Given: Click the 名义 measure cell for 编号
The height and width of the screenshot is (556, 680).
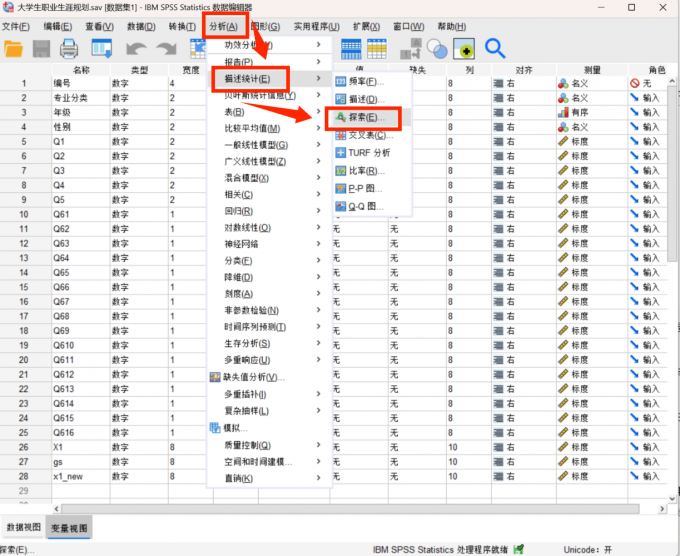Looking at the screenshot, I should [592, 83].
